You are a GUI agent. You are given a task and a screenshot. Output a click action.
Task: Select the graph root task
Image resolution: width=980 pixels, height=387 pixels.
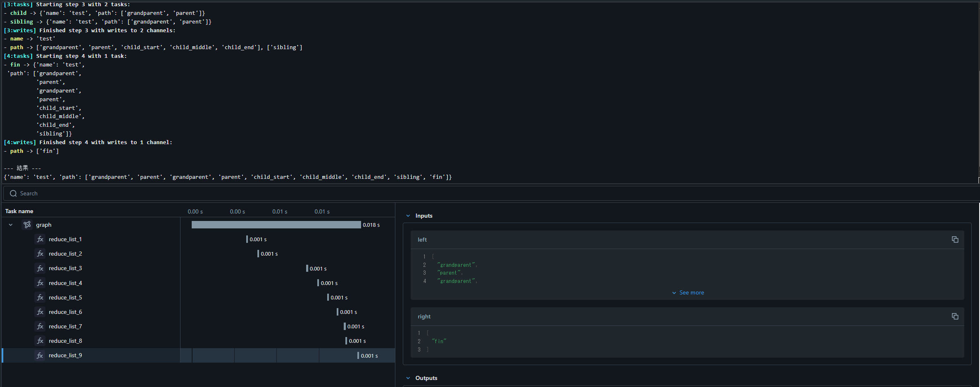tap(44, 225)
